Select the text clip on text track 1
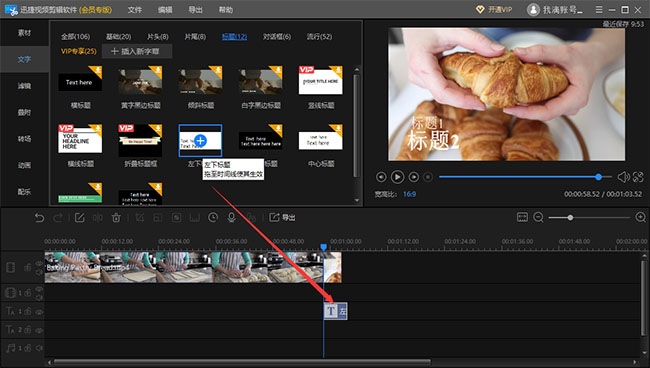 335,311
